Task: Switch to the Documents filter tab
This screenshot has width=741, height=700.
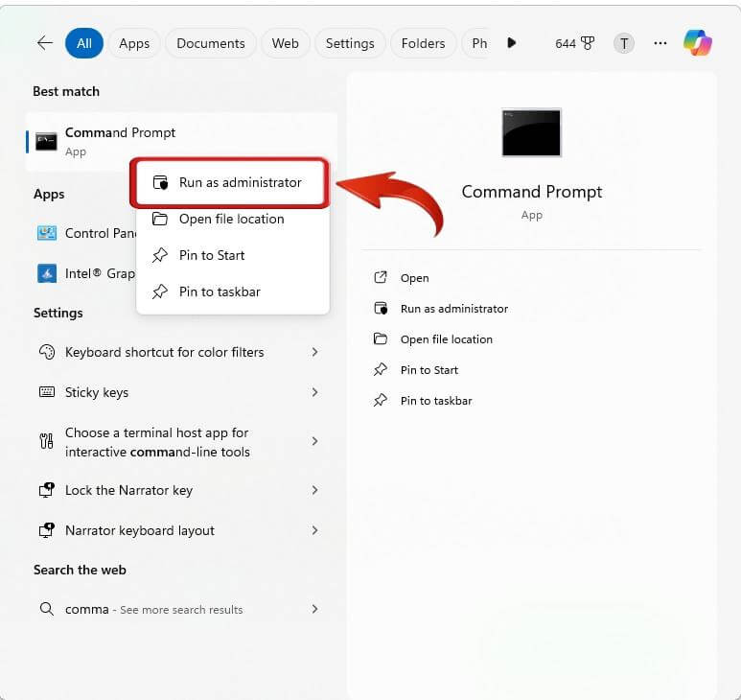Action: coord(211,43)
